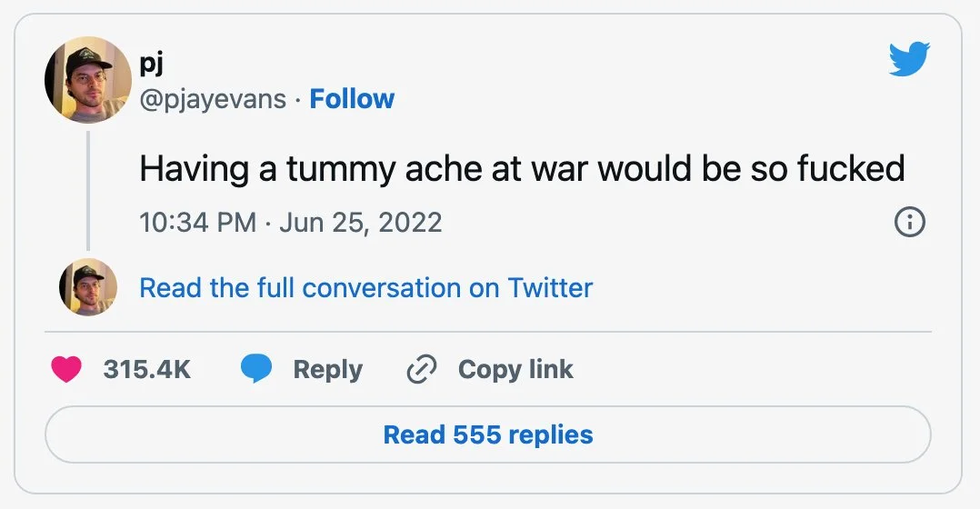Read the full conversation on Twitter
This screenshot has width=980, height=509.
tap(365, 288)
